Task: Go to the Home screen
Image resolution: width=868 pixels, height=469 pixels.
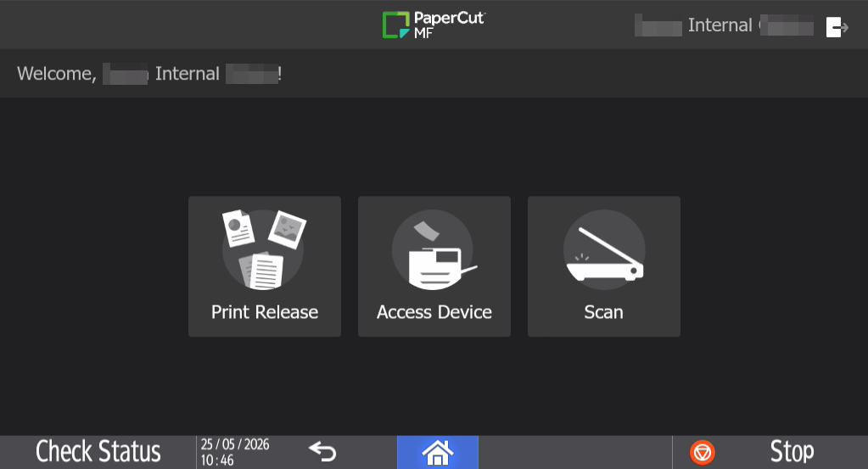Action: [x=437, y=452]
